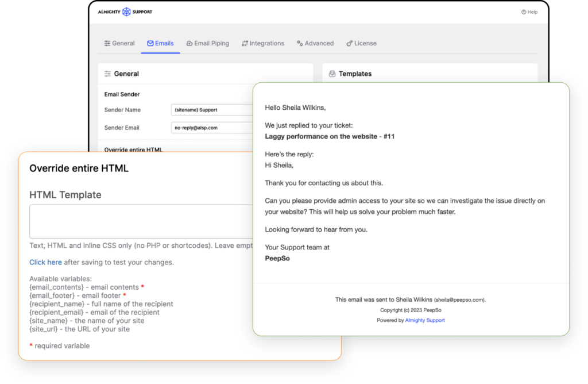The image size is (588, 384).
Task: Select the '{site_url}' variable line
Action: [79, 329]
